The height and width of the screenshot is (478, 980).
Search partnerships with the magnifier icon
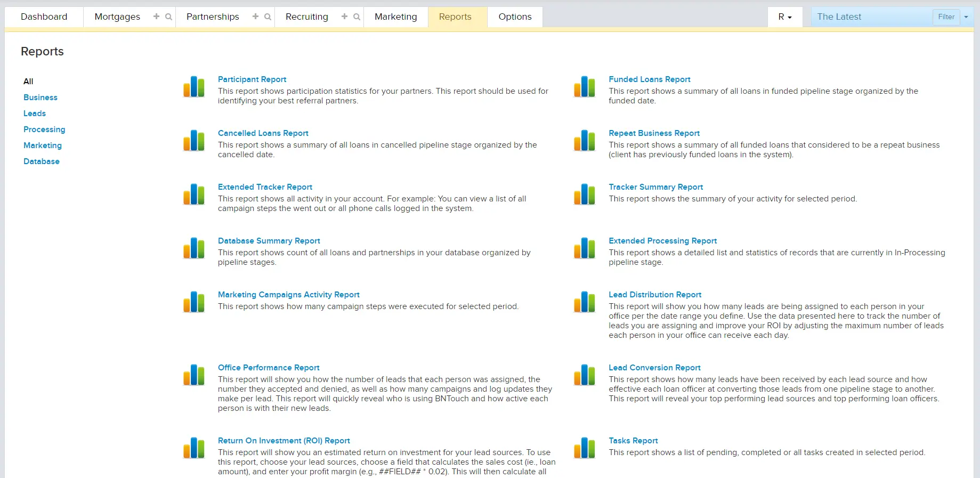(268, 17)
